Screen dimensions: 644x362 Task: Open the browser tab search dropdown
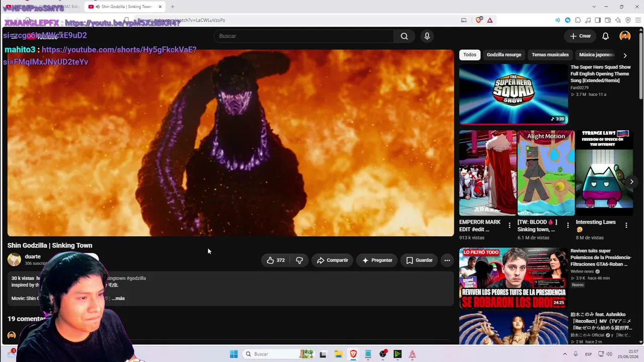594,7
